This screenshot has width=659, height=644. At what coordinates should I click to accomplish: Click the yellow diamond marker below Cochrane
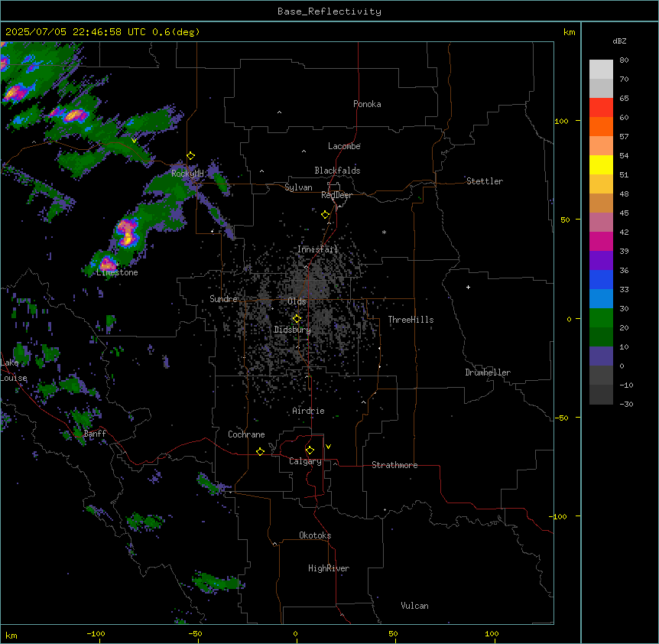pos(260,451)
